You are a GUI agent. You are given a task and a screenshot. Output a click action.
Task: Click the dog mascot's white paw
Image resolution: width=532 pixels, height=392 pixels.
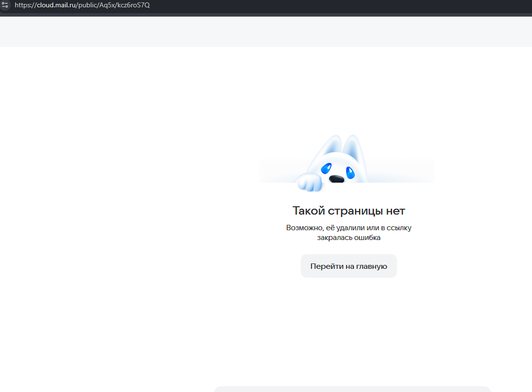309,183
